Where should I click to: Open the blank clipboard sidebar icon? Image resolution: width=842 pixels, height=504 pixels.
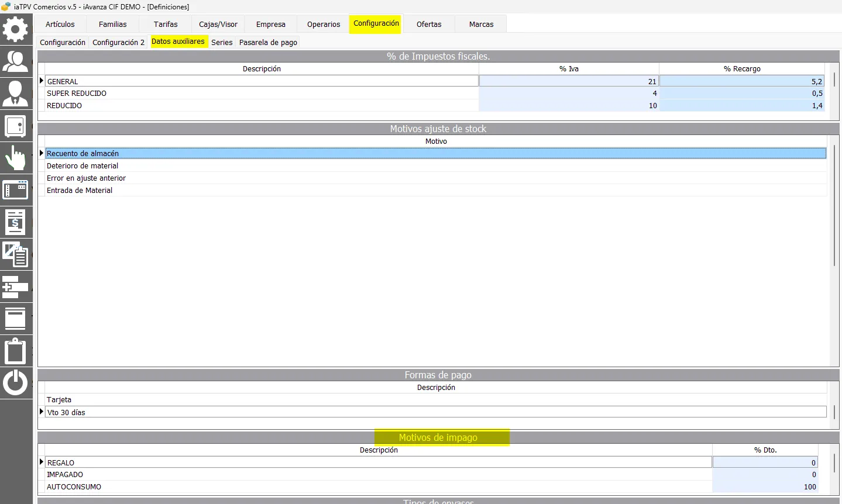[16, 351]
